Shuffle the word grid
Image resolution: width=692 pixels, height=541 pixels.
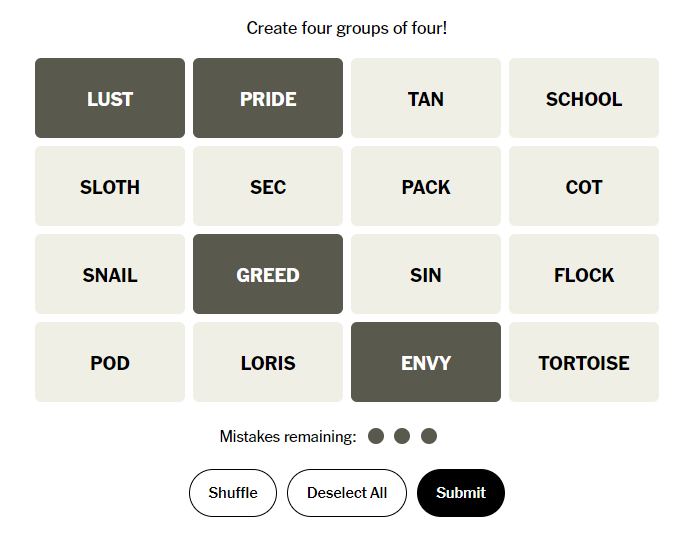coord(233,493)
